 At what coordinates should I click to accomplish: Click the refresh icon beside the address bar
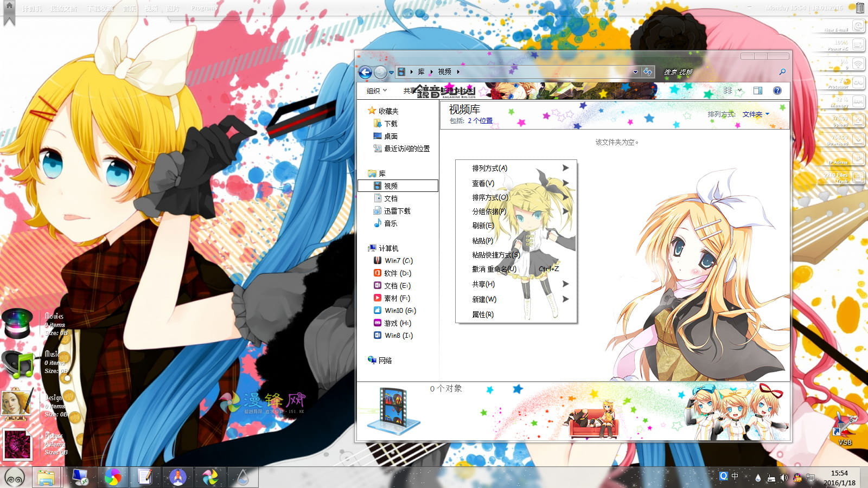[648, 72]
